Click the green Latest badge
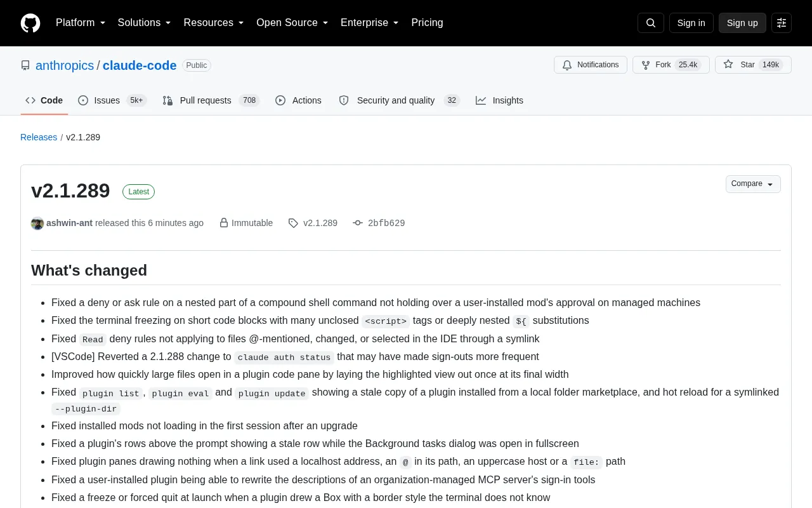This screenshot has height=508, width=812. click(x=138, y=192)
